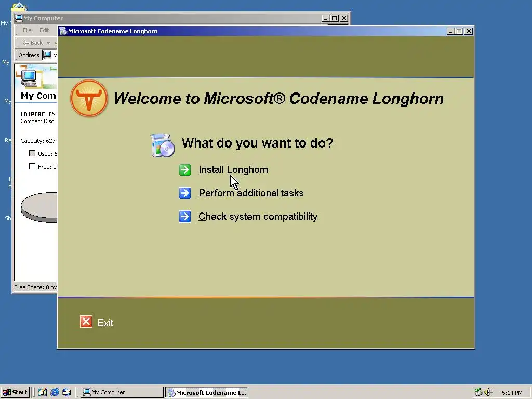
Task: Click the red X Exit icon
Action: pyautogui.click(x=86, y=322)
